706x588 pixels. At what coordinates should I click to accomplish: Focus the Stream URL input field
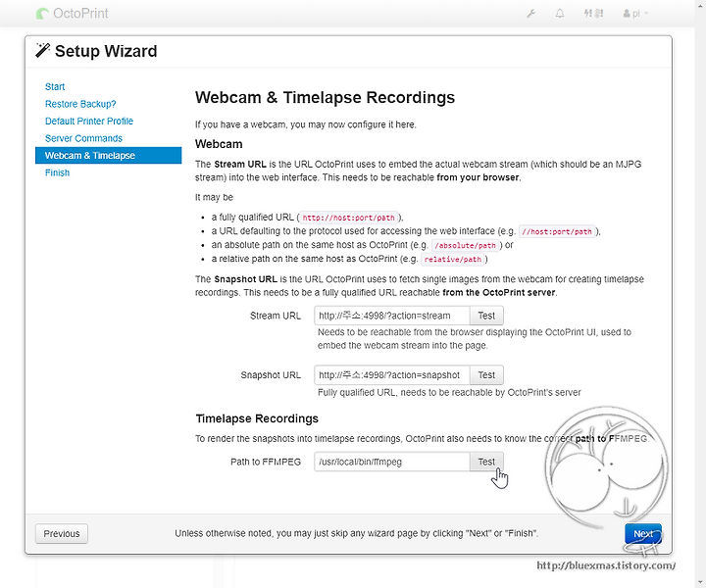[391, 316]
